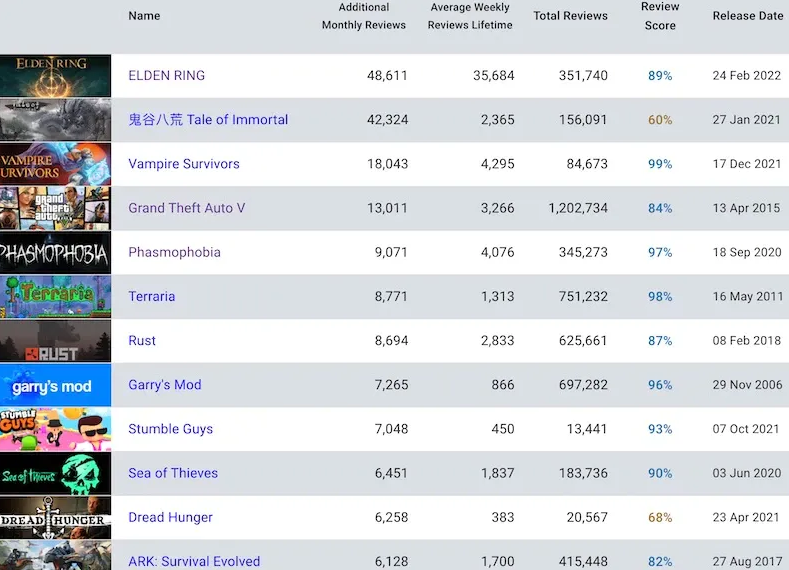Sort by Additional Monthly Reviews header

point(364,16)
